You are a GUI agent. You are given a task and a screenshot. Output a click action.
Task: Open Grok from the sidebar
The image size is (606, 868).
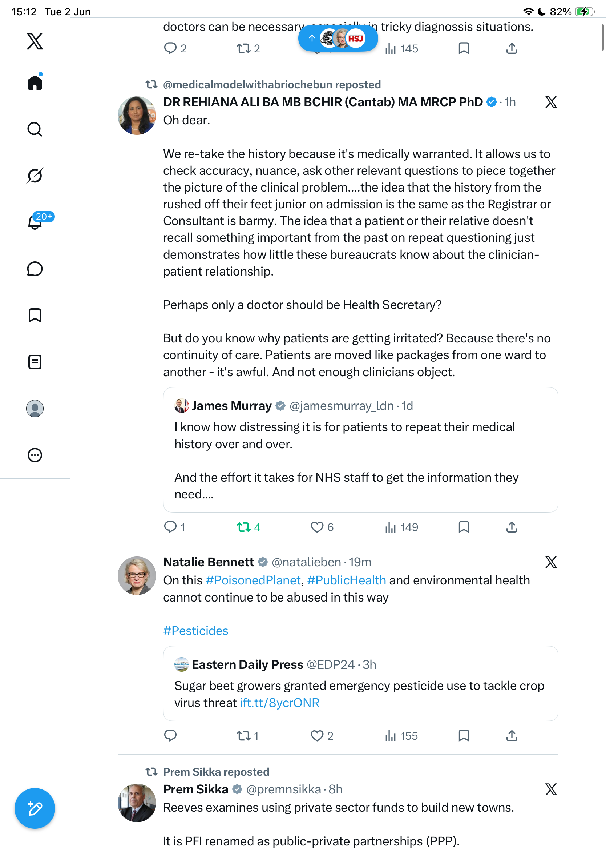tap(35, 176)
